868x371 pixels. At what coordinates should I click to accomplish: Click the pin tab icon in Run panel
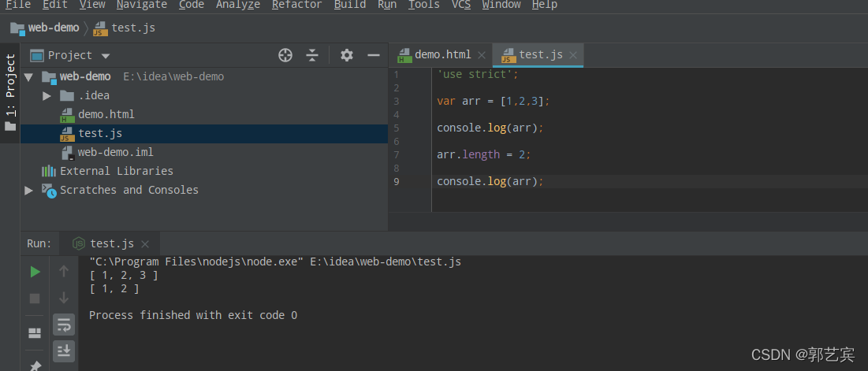35,365
